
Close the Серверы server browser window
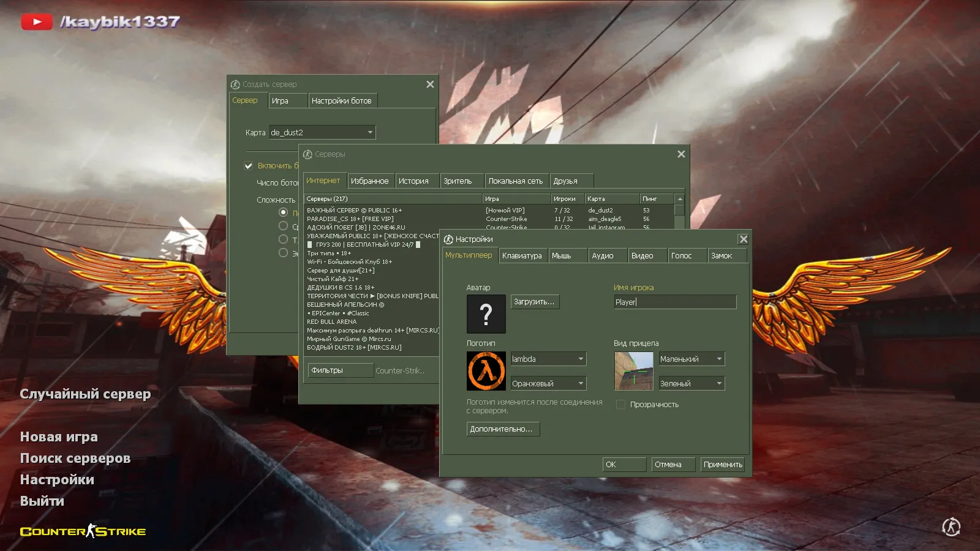tap(681, 154)
